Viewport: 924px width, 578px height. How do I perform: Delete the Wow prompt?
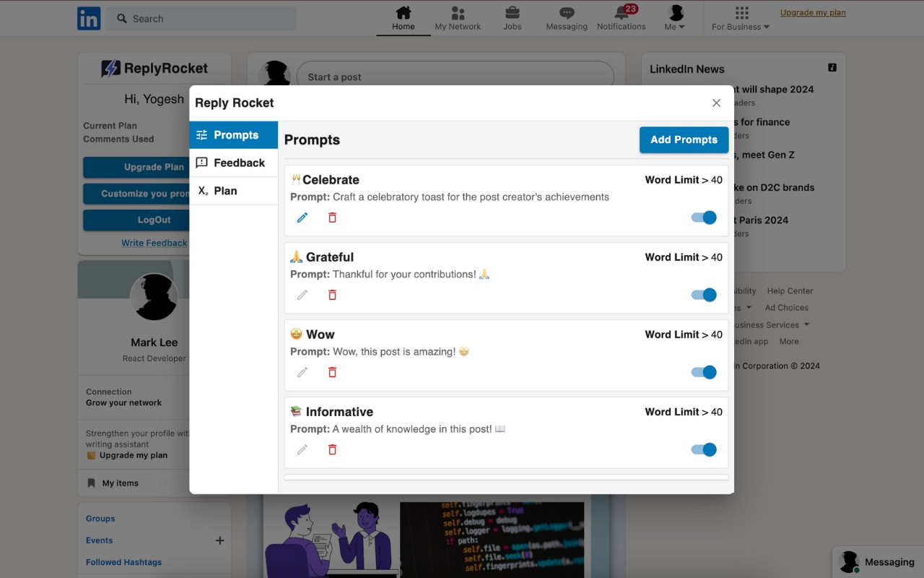(332, 372)
